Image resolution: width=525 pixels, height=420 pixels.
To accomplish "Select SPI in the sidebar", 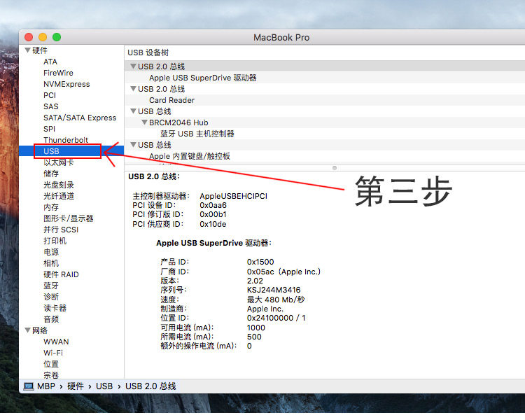I will pyautogui.click(x=49, y=129).
